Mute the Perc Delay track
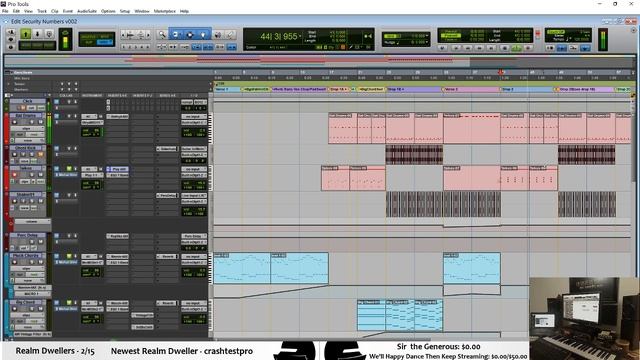The width and height of the screenshot is (640, 360). pyautogui.click(x=40, y=242)
